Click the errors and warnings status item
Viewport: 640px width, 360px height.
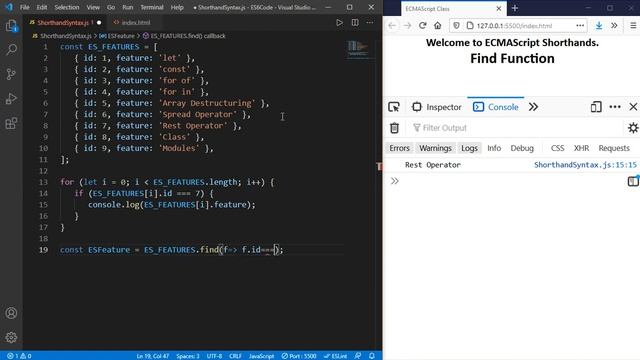click(x=19, y=356)
